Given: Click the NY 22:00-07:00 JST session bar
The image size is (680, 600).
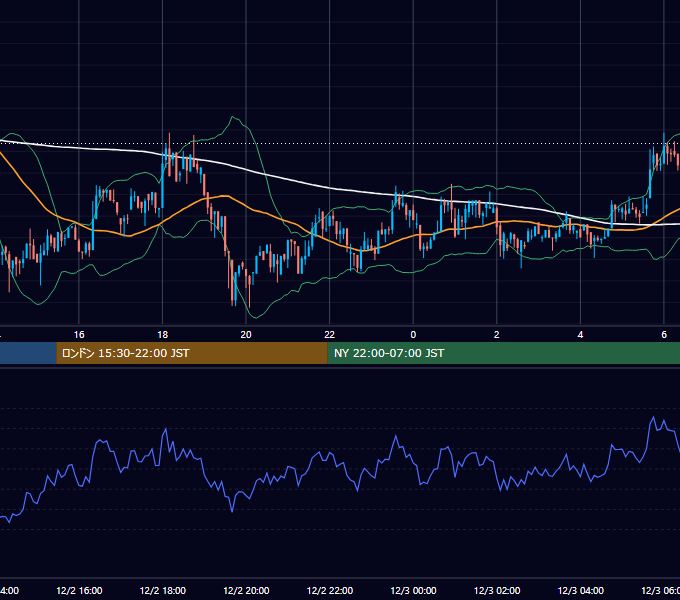Looking at the screenshot, I should tap(503, 353).
